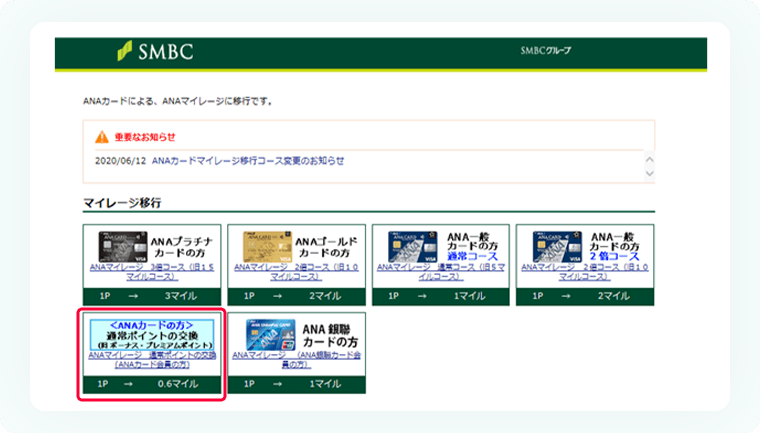Open ANAマイレージ 通常コース(旧5マイルコース) link

[441, 272]
